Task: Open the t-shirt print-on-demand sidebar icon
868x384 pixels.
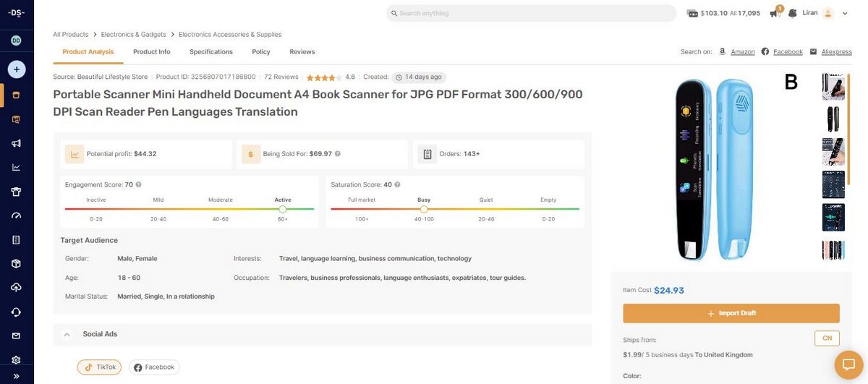Action: pos(16,192)
